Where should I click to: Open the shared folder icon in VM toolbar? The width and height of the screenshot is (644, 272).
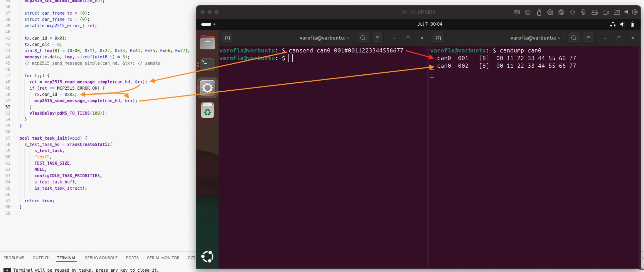pyautogui.click(x=617, y=12)
